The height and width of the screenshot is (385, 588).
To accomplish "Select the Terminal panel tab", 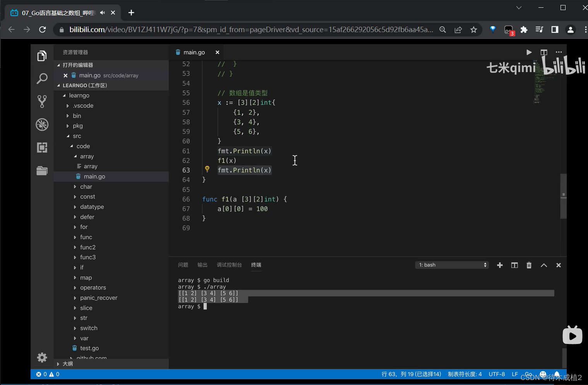I will point(256,265).
